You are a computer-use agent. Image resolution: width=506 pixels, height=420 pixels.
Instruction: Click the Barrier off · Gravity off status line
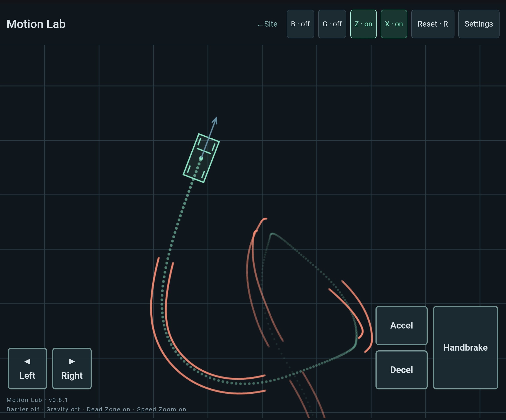96,409
